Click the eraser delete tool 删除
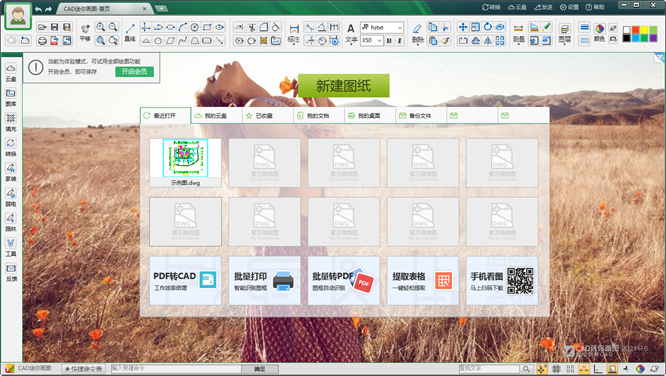 point(418,34)
